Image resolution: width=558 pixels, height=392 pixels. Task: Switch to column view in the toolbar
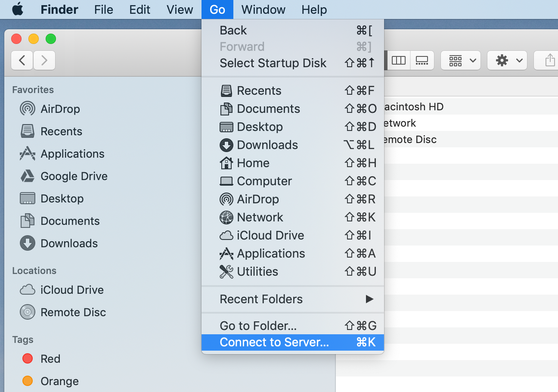399,60
